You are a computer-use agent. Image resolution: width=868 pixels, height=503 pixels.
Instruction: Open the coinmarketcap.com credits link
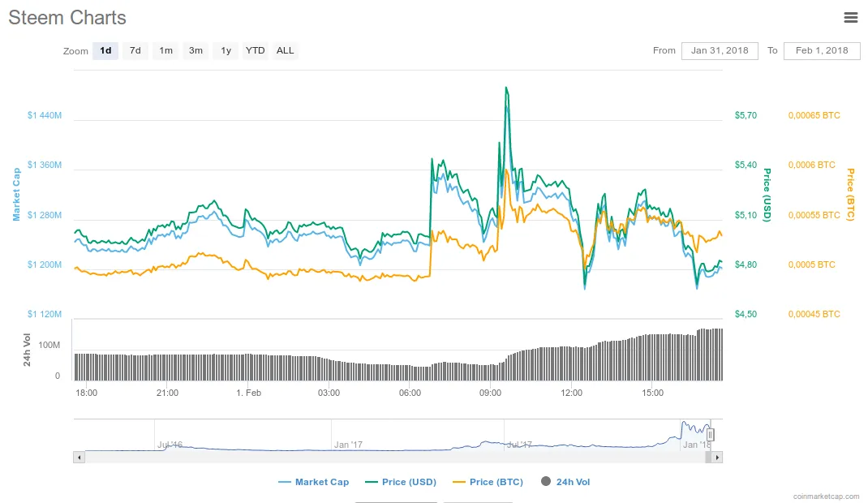(x=826, y=497)
